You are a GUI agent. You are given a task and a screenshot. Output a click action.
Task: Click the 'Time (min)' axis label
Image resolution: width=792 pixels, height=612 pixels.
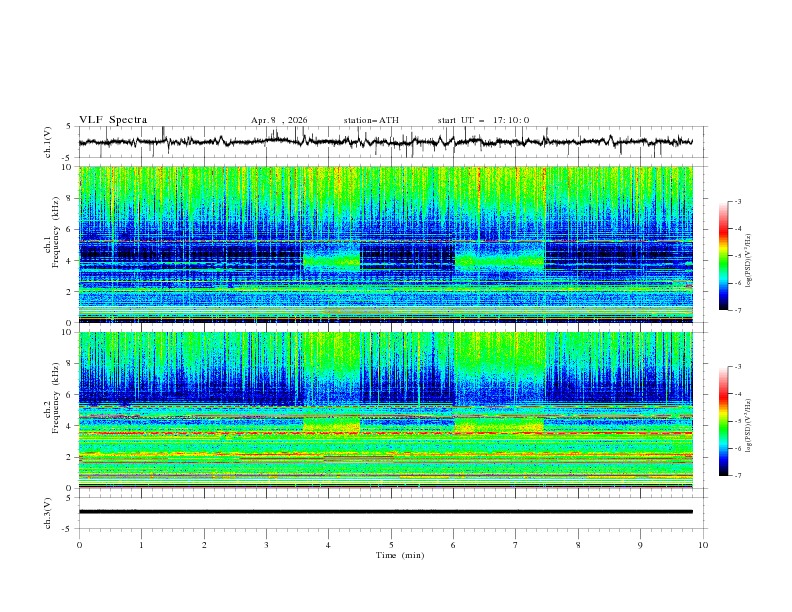[x=400, y=555]
